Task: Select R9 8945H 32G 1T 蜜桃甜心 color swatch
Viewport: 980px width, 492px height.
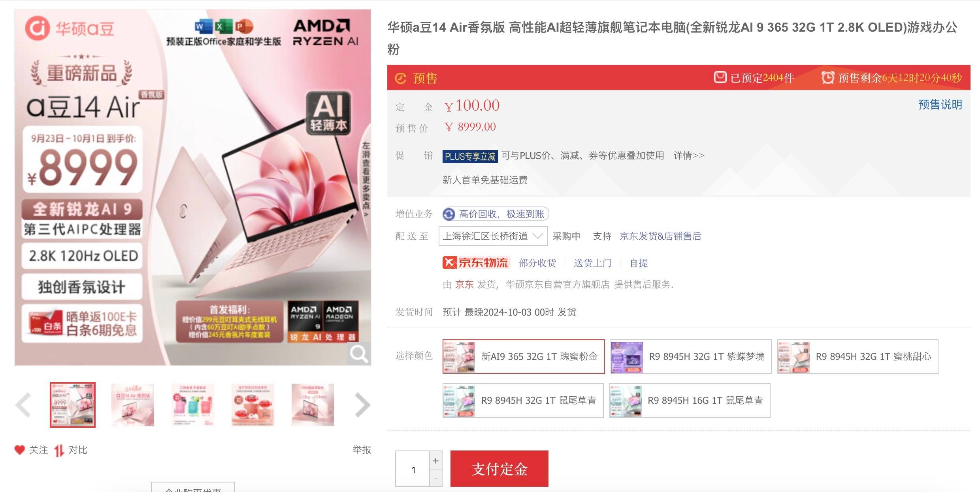Action: click(857, 357)
